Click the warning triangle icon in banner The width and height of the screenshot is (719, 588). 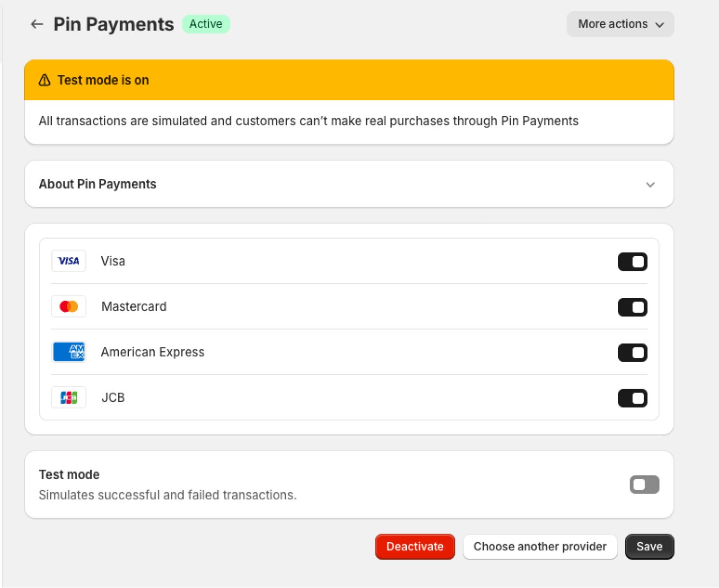44,80
